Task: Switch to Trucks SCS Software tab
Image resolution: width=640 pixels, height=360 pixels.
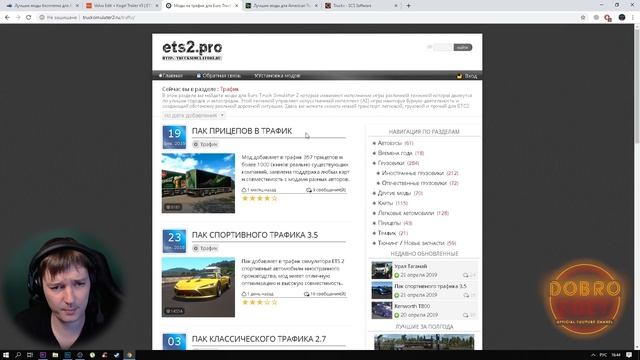Action: pos(362,6)
